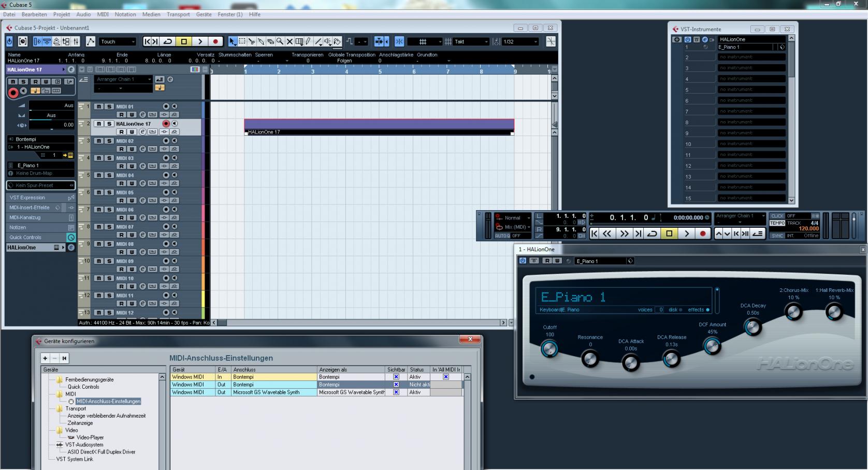
Task: Enable read automation on MIDI 04 track
Action: click(122, 183)
